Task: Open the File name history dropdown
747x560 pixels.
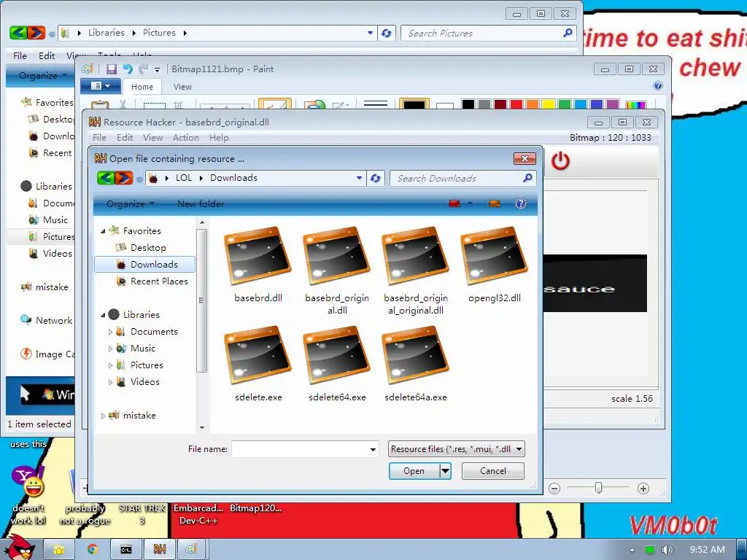Action: click(373, 449)
